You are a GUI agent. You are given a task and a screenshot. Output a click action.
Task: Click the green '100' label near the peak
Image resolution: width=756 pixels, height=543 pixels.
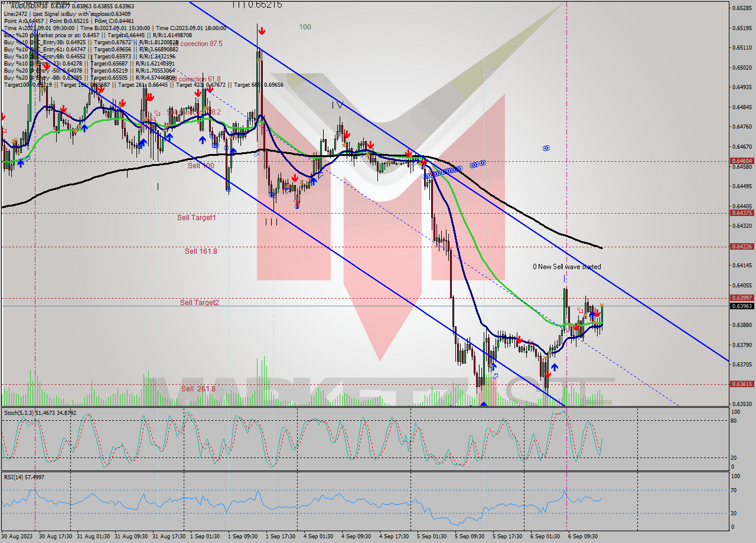305,27
